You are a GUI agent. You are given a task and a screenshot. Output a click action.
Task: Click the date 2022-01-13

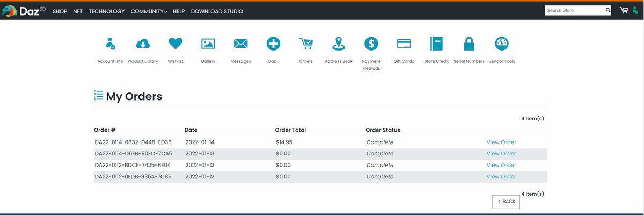click(200, 154)
